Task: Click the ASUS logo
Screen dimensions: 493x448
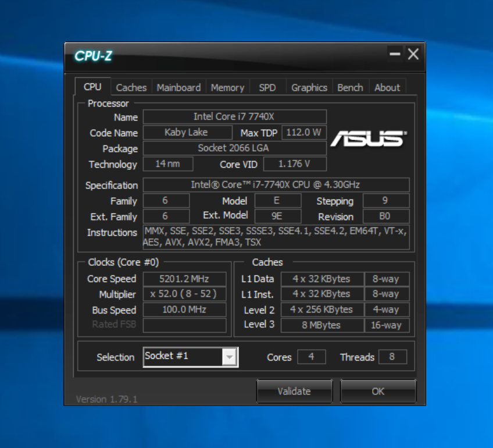Action: (x=369, y=138)
